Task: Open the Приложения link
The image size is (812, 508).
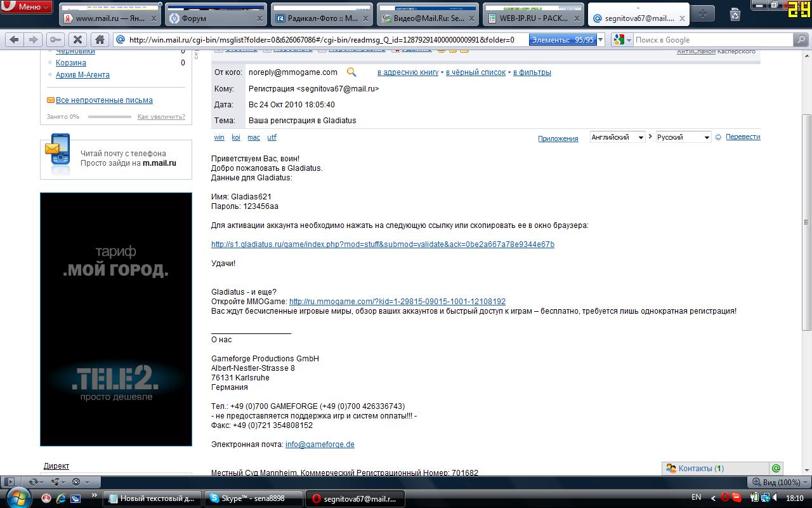Action: (x=558, y=138)
